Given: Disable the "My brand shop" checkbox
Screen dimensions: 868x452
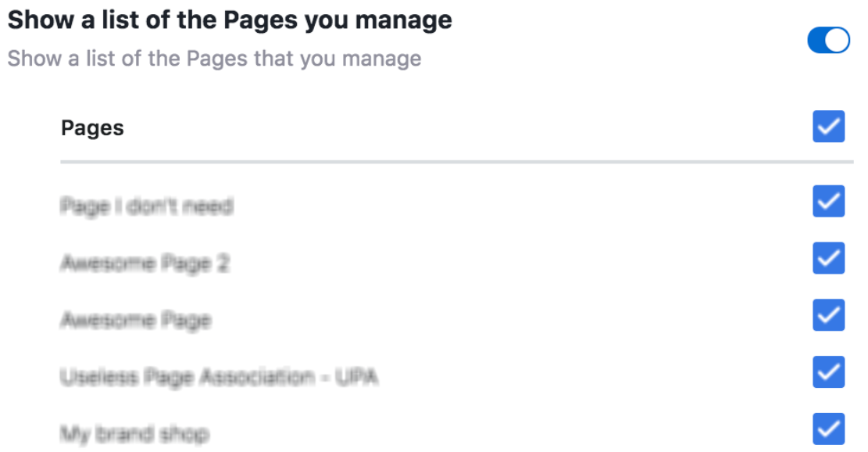Looking at the screenshot, I should tap(828, 429).
